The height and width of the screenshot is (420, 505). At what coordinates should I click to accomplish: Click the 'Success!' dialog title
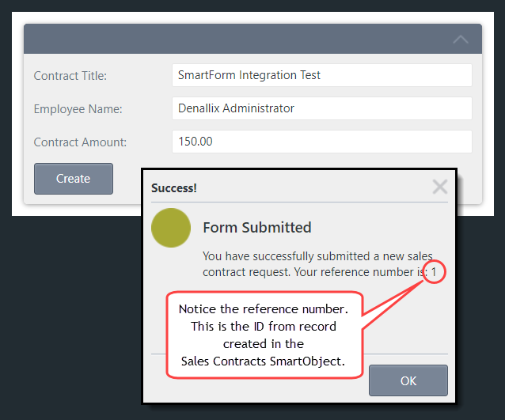[174, 188]
